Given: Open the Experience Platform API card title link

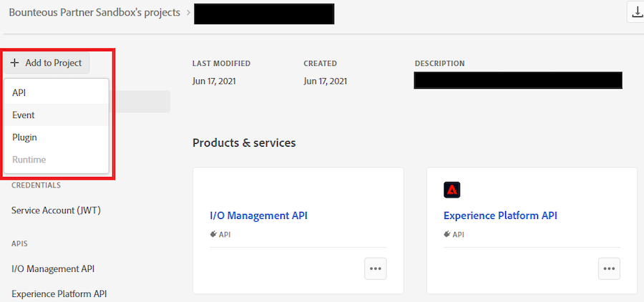Looking at the screenshot, I should 500,215.
